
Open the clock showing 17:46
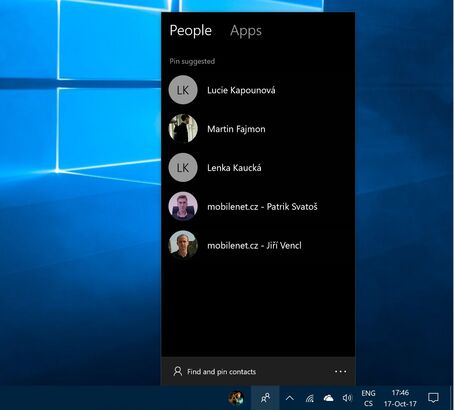400,398
